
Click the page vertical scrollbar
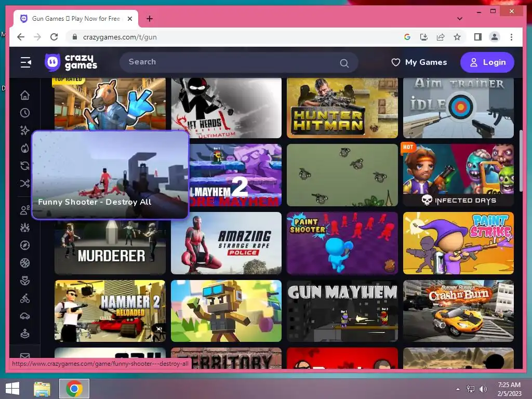pyautogui.click(x=521, y=161)
